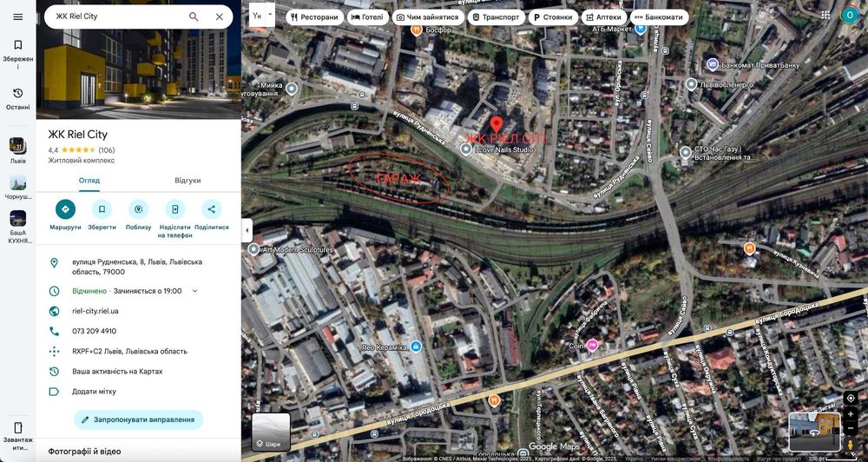Open Recents history in sidebar
Image resolution: width=868 pixels, height=462 pixels.
[x=17, y=99]
